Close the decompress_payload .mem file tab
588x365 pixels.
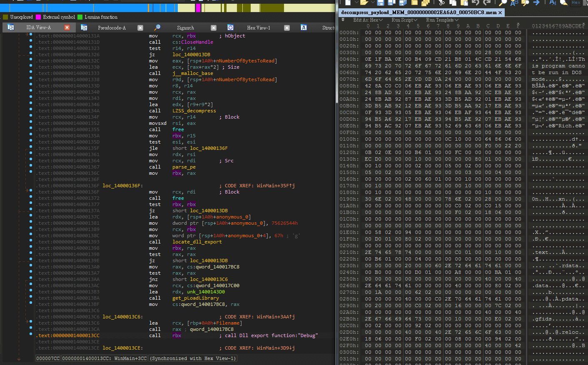point(500,12)
